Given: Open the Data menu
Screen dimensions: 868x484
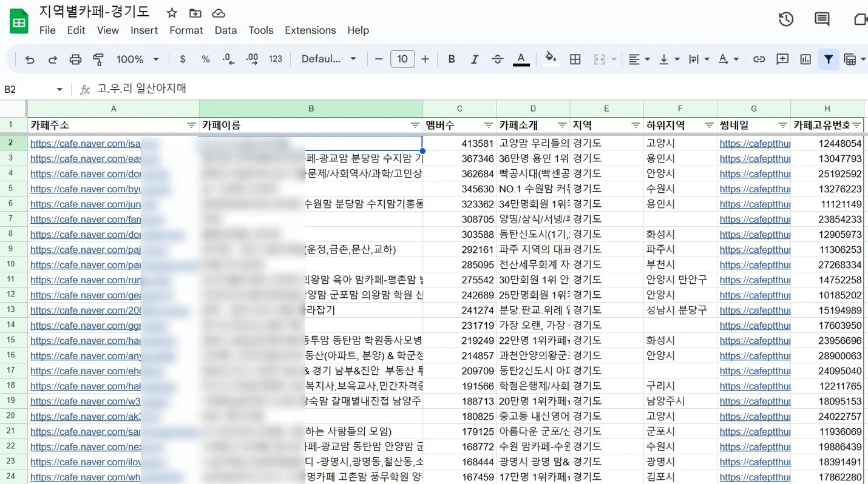Looking at the screenshot, I should click(x=226, y=30).
